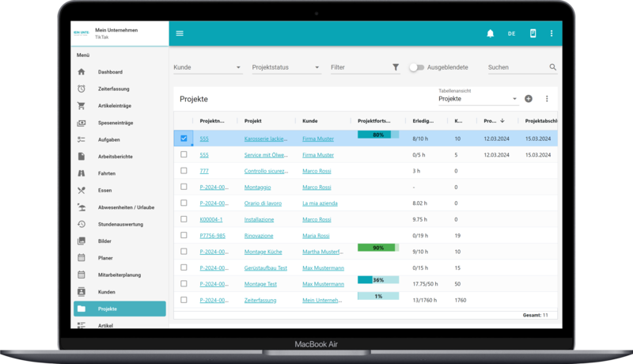633x364 pixels.
Task: Click the 90% progress bar for Montage Küche
Action: (378, 248)
